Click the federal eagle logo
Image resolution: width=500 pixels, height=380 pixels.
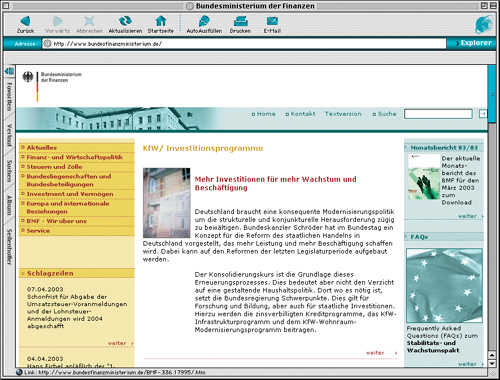(28, 77)
